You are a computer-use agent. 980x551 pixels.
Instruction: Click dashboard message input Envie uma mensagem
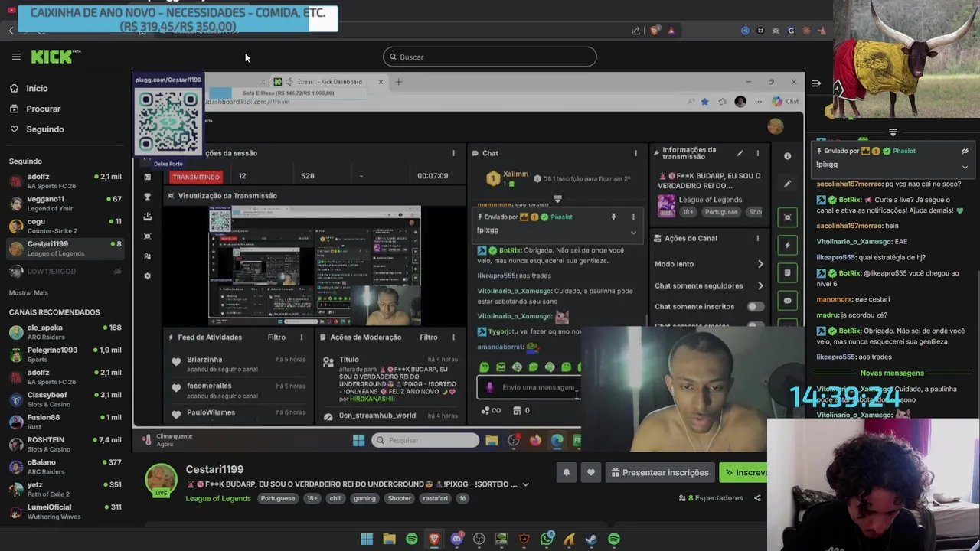point(528,387)
